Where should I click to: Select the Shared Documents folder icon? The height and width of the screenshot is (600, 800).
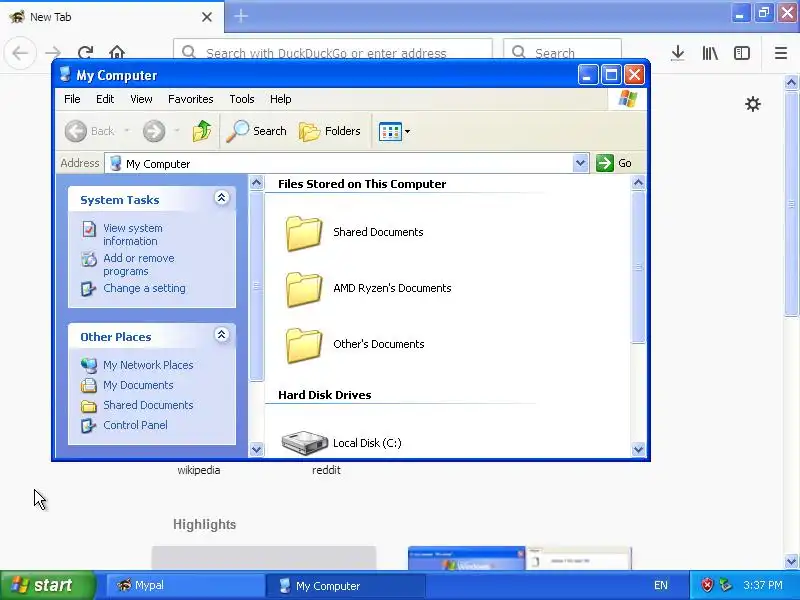tap(304, 233)
